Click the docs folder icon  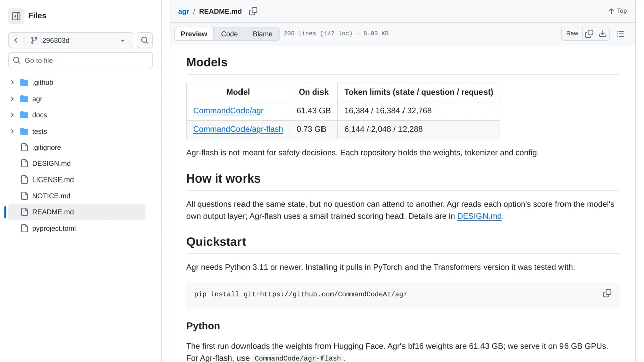pyautogui.click(x=24, y=115)
